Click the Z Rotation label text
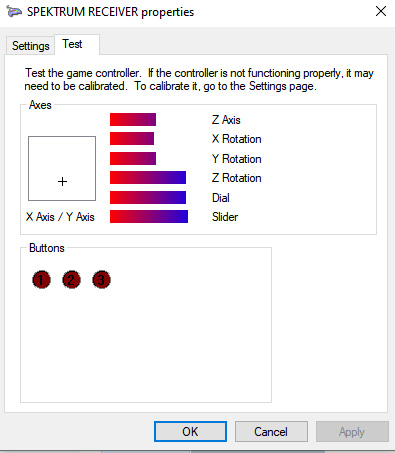The image size is (395, 453). (x=237, y=178)
